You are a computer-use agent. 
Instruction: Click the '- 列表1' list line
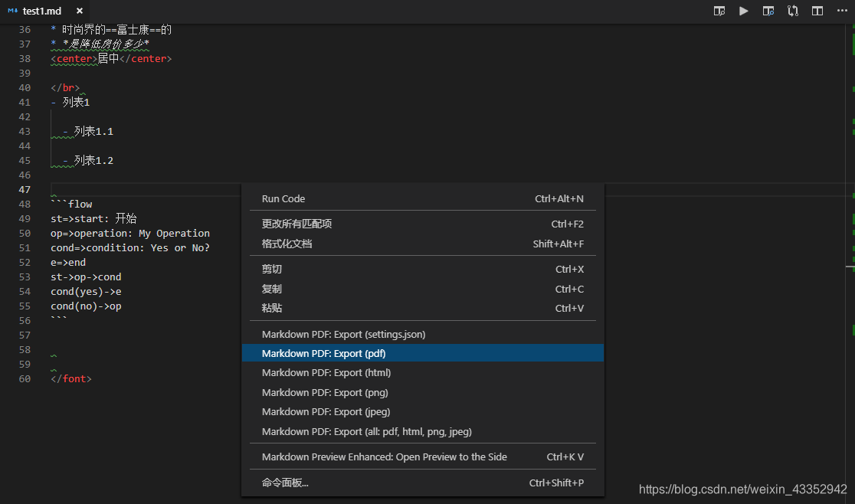[70, 102]
